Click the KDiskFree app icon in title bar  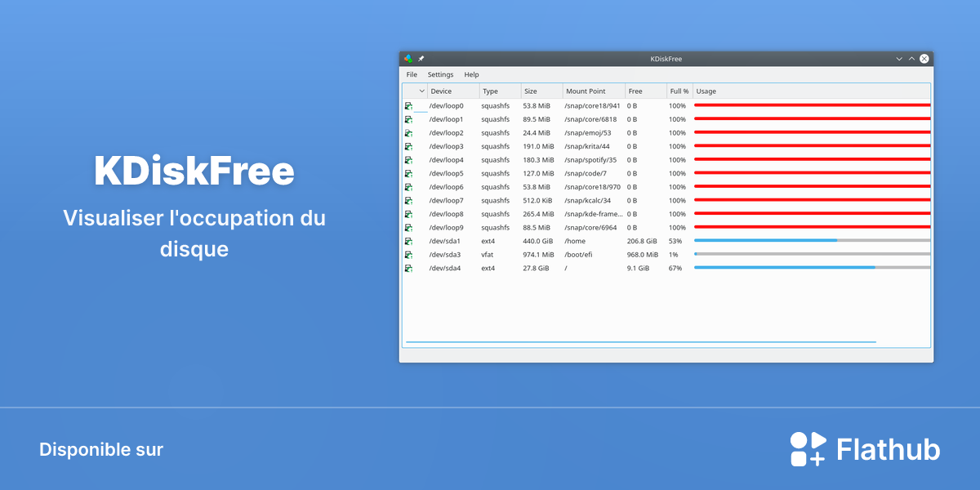[408, 59]
